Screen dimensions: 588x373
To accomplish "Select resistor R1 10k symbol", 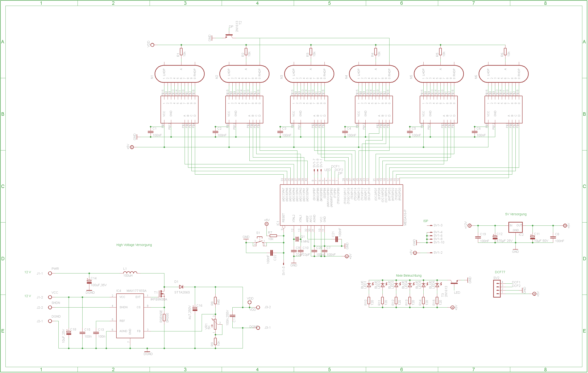I will 181,52.
